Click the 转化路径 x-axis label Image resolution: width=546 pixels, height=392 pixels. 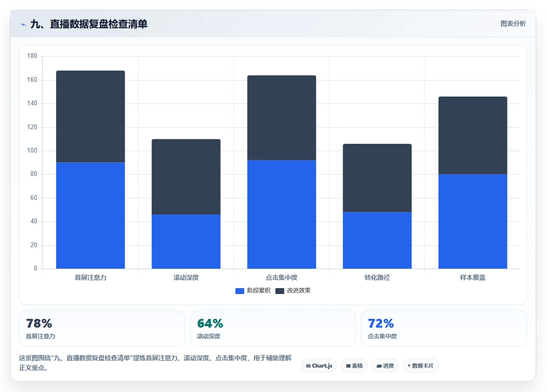[377, 277]
